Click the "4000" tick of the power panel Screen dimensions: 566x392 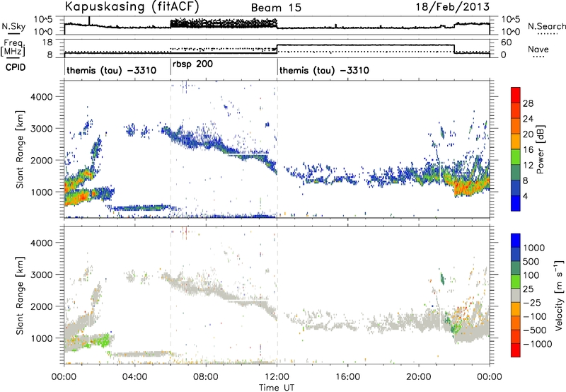[x=41, y=97]
